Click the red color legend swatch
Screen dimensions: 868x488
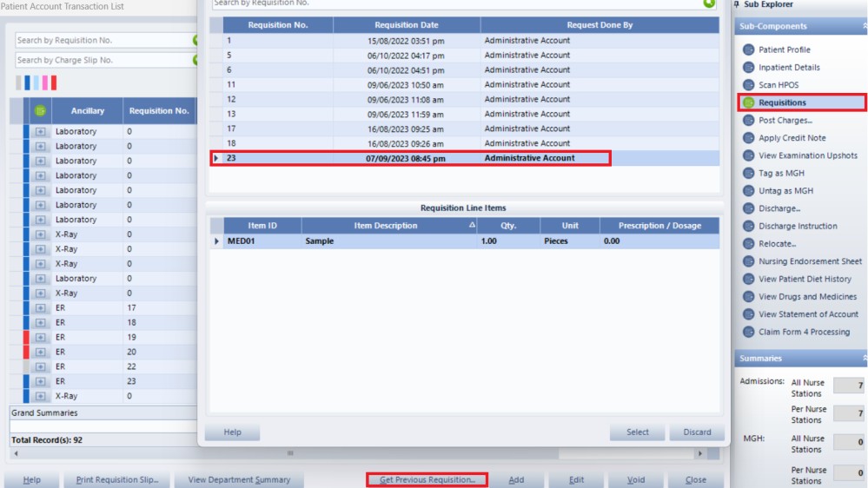pyautogui.click(x=53, y=83)
